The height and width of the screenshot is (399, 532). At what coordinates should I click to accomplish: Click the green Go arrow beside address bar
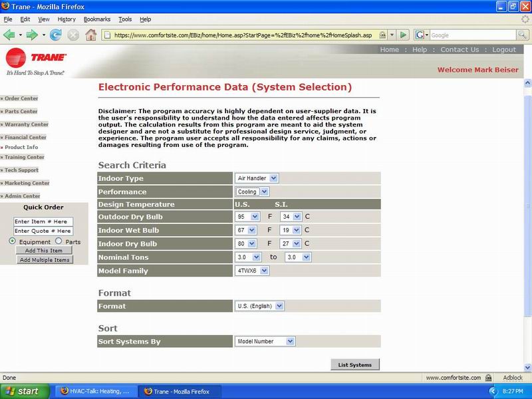click(404, 35)
